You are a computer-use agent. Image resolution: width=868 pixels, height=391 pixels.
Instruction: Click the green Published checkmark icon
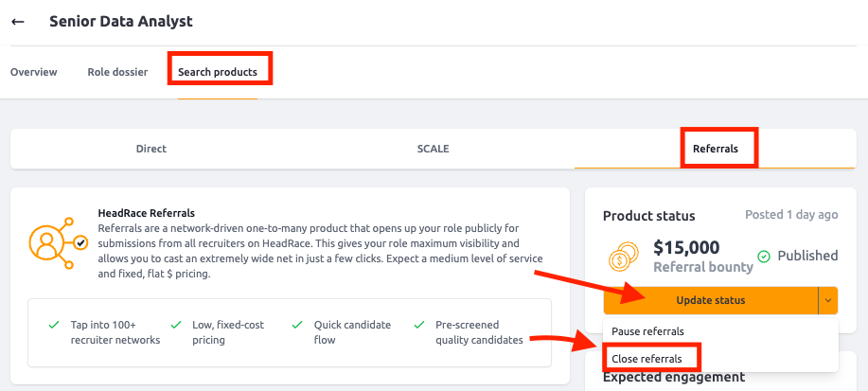(764, 256)
